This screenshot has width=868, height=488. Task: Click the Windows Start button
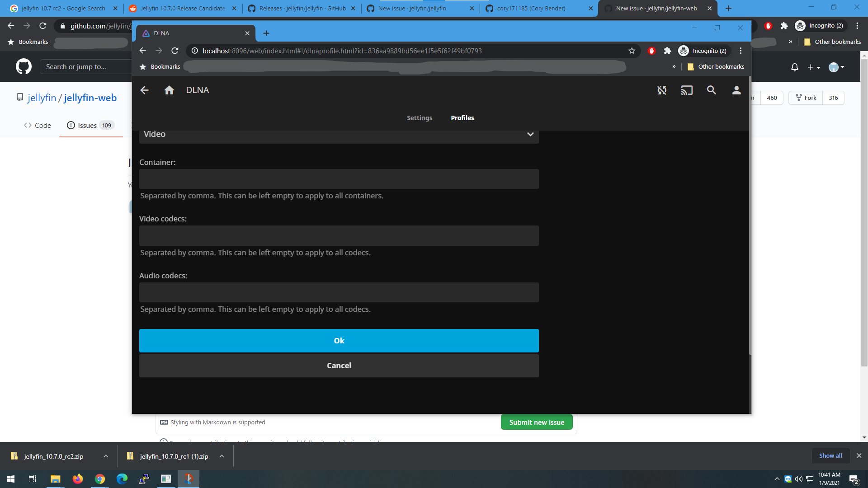pos(9,479)
